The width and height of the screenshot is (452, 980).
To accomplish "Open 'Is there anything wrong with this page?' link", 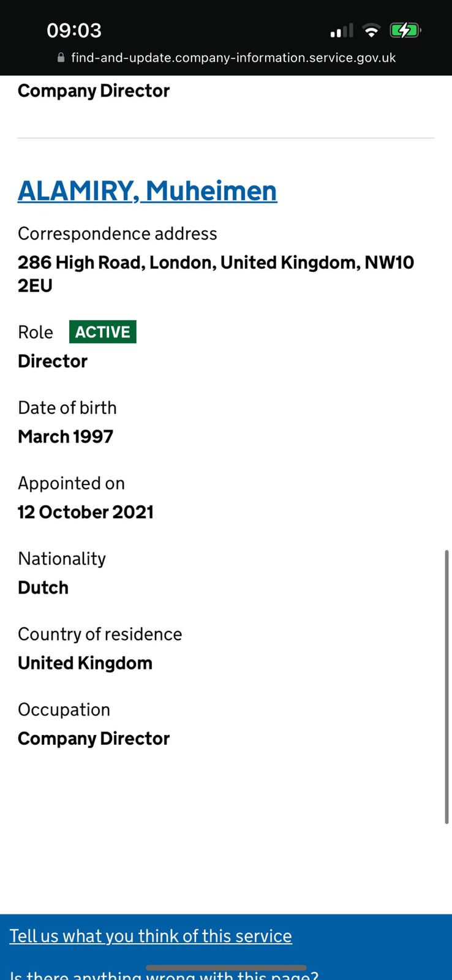I will 164,974.
